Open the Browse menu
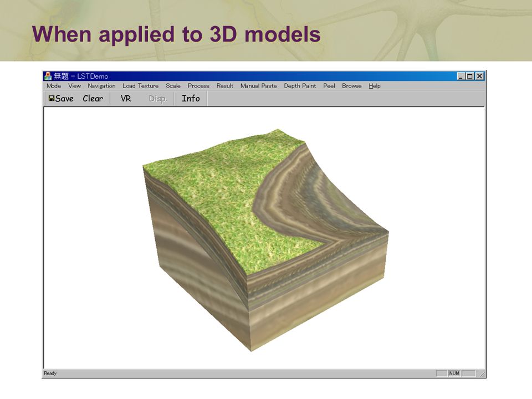The height and width of the screenshot is (399, 532). (351, 86)
